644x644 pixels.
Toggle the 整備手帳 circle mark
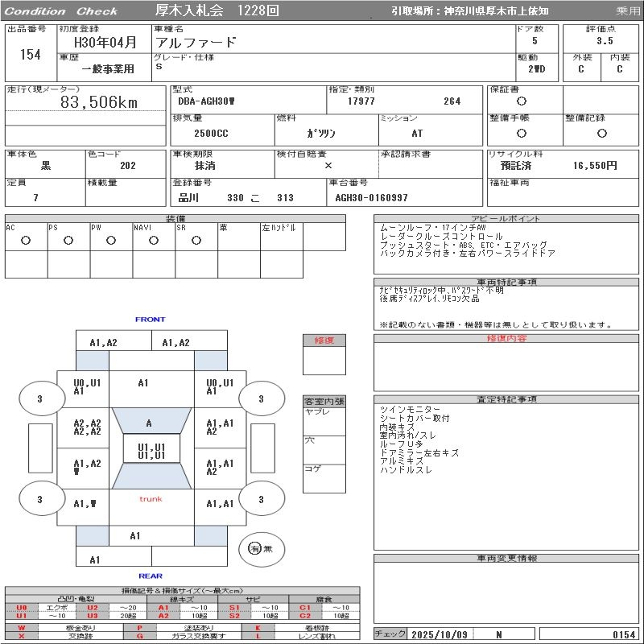pyautogui.click(x=521, y=134)
